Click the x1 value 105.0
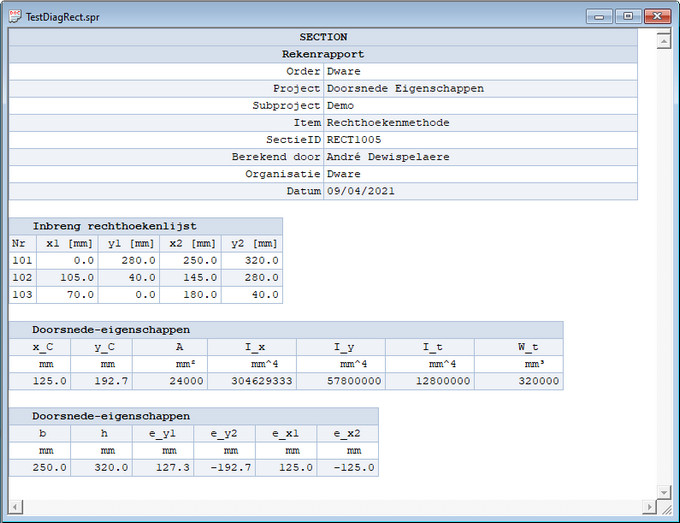680x523 pixels. [x=77, y=278]
